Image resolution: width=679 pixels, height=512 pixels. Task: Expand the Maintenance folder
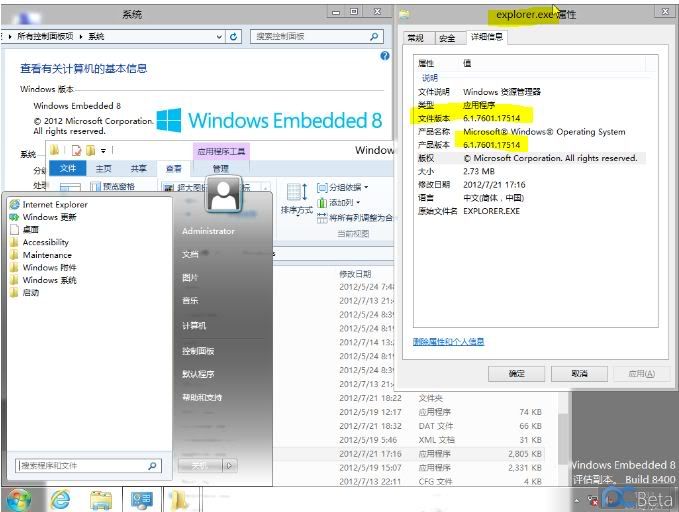(41, 255)
